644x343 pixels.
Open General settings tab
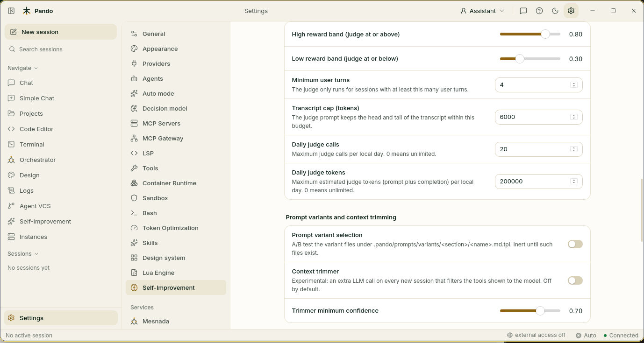coord(176,34)
